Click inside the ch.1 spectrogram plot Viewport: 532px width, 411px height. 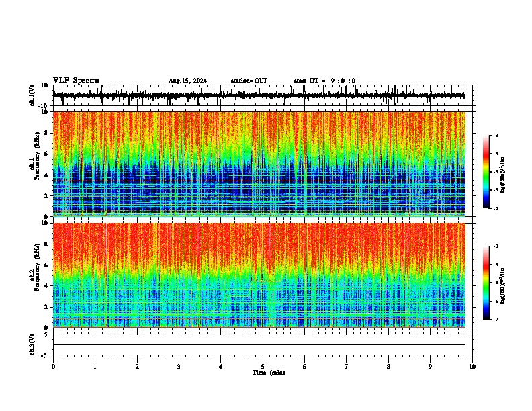coord(259,164)
